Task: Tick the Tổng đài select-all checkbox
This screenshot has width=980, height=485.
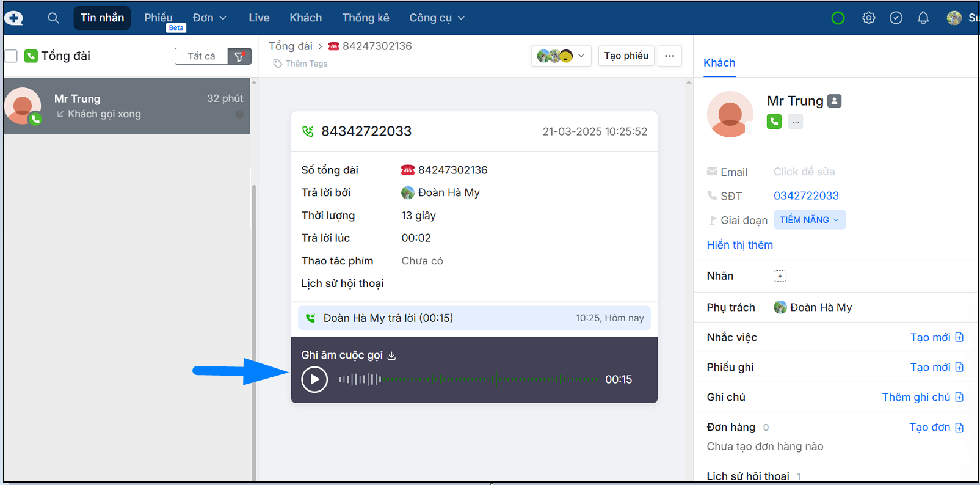Action: tap(11, 56)
